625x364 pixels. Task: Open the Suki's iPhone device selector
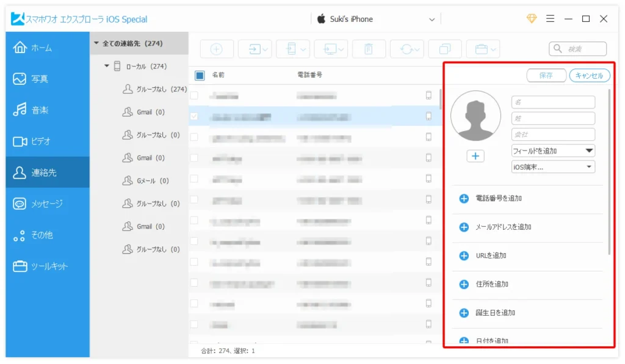pos(375,19)
